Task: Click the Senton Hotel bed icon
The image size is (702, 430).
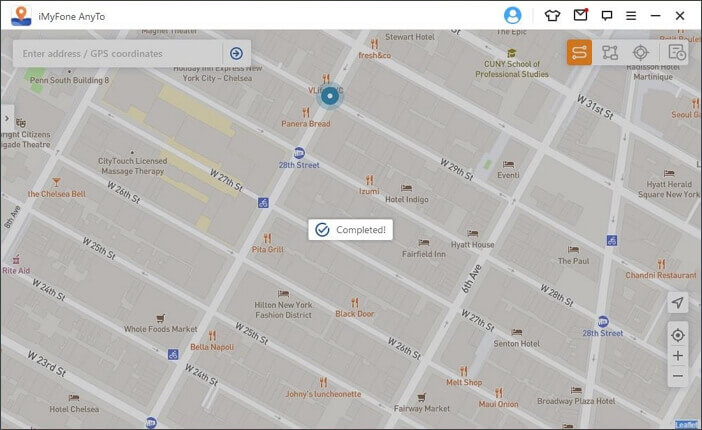Action: pyautogui.click(x=517, y=332)
